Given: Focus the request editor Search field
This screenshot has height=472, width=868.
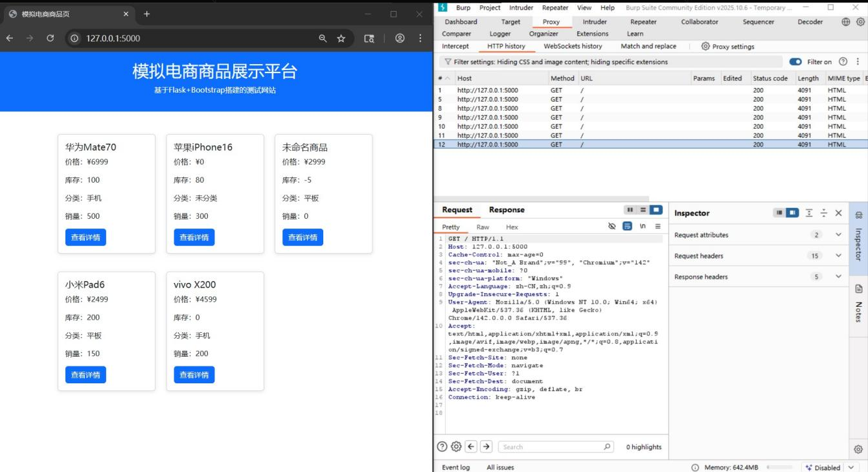Looking at the screenshot, I should click(557, 447).
